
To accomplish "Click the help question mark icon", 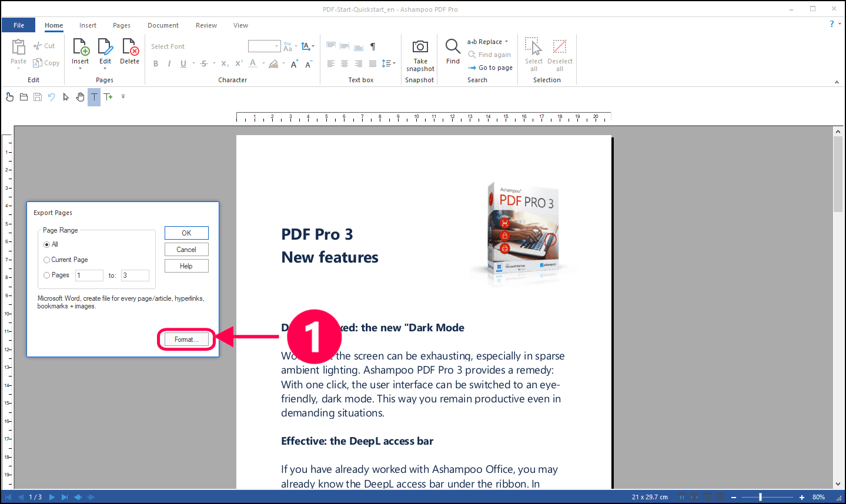I will click(831, 24).
